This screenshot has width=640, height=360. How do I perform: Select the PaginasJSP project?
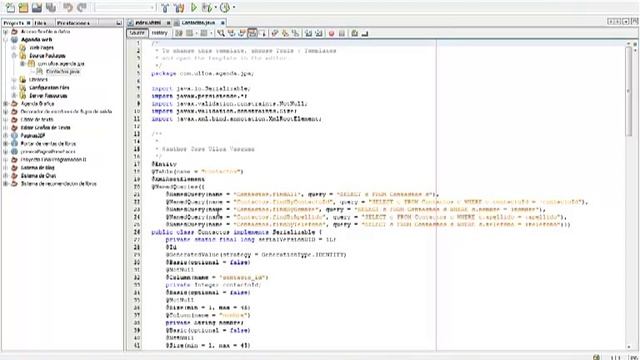tap(33, 136)
